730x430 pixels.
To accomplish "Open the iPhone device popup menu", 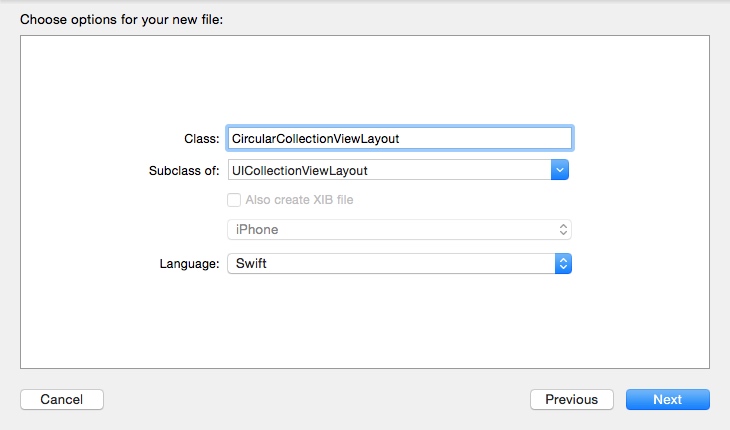I will coord(399,230).
